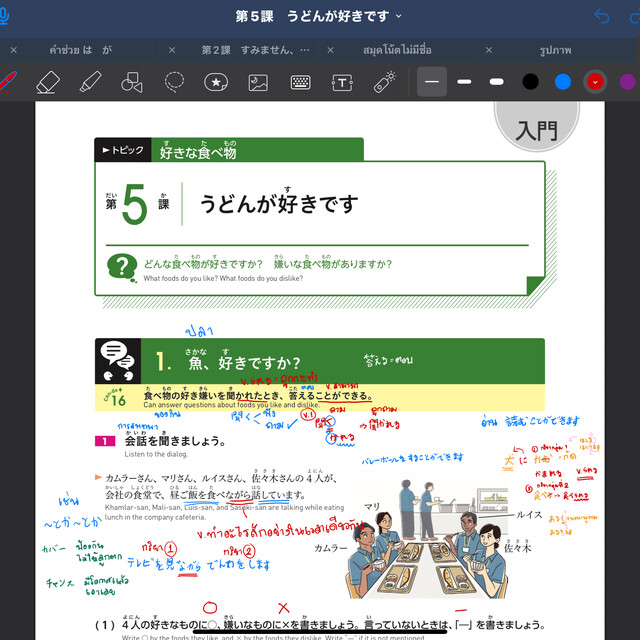Image resolution: width=640 pixels, height=640 pixels.
Task: Choose the thin stroke width
Action: (x=432, y=81)
